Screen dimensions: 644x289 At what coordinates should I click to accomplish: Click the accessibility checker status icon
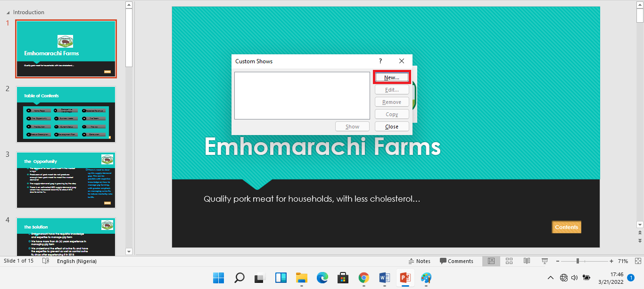(x=46, y=261)
